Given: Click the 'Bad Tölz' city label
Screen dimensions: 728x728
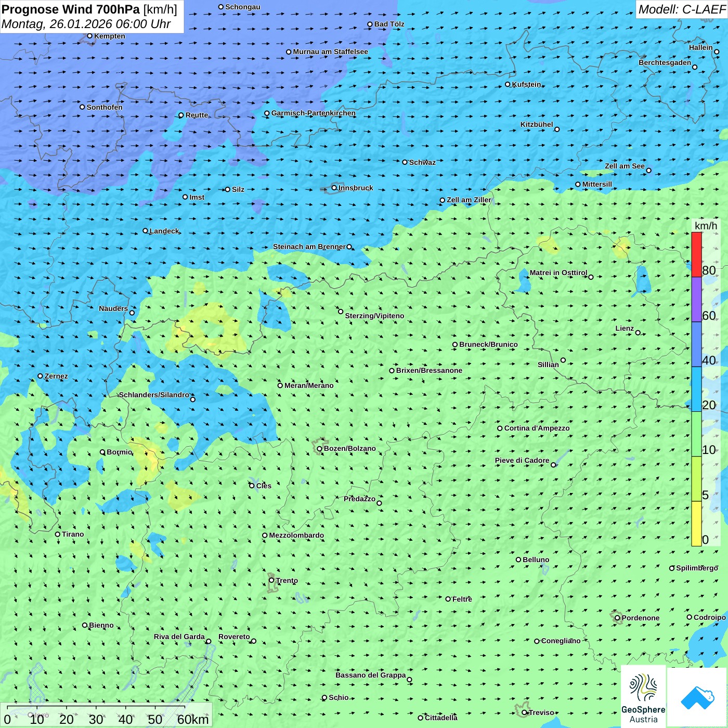Looking at the screenshot, I should coord(389,24).
